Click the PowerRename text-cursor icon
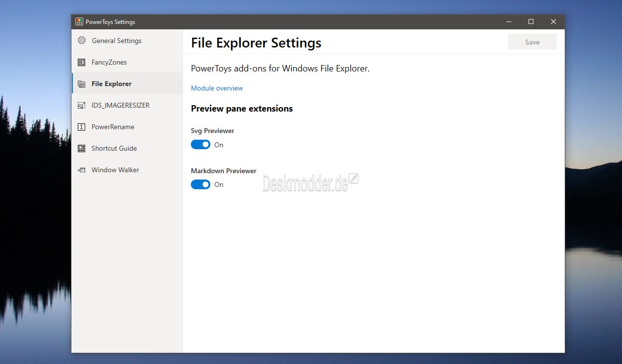 [82, 127]
